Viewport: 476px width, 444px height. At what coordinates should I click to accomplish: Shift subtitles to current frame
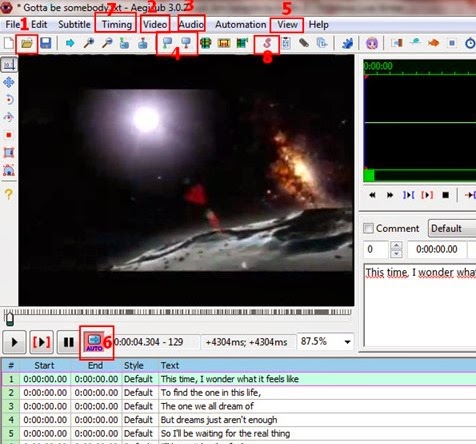[x=243, y=43]
